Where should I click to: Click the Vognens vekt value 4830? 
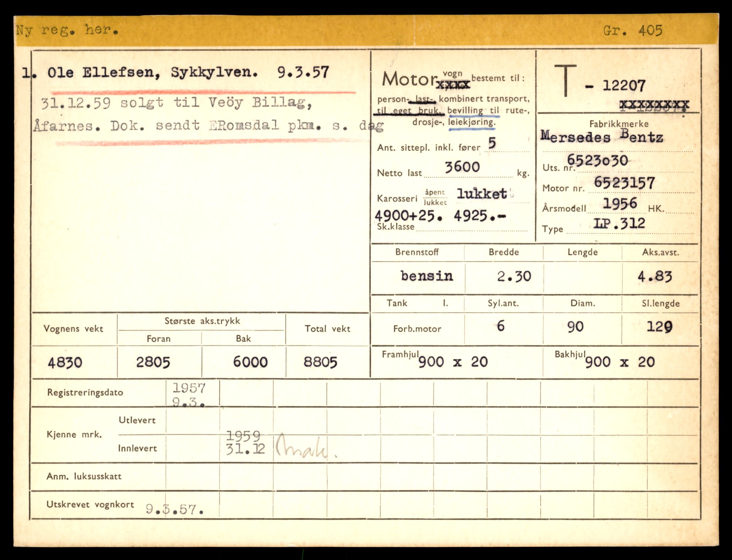click(65, 362)
